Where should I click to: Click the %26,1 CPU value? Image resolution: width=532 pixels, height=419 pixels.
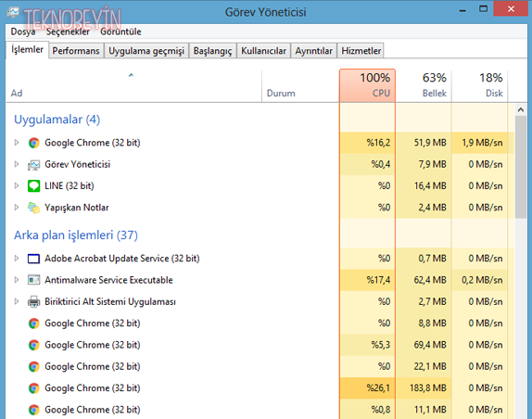point(378,388)
